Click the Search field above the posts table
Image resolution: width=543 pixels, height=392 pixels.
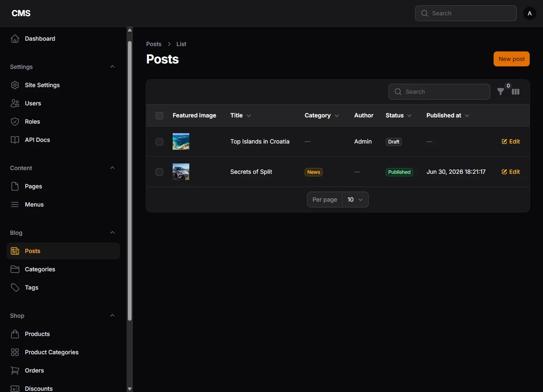click(x=439, y=92)
